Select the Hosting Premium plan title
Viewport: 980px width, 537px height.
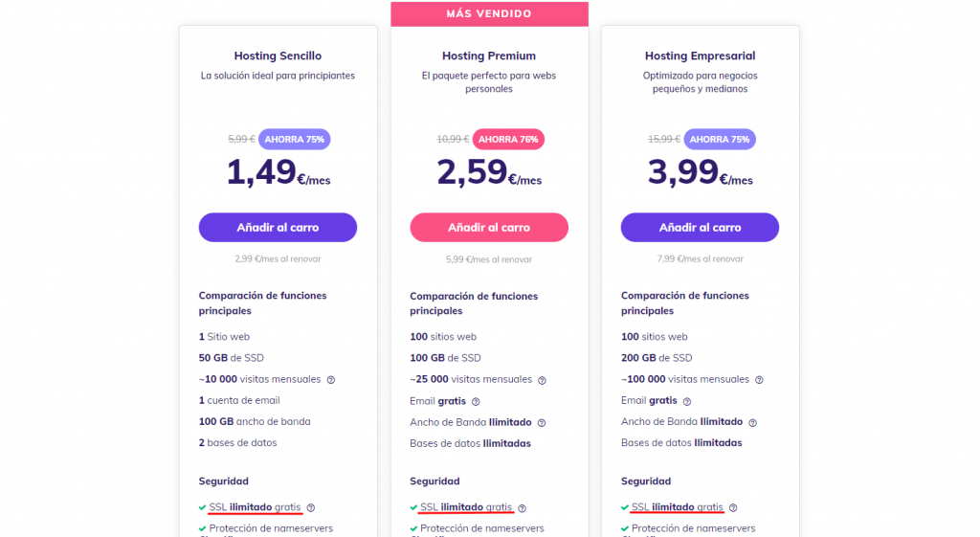(489, 56)
